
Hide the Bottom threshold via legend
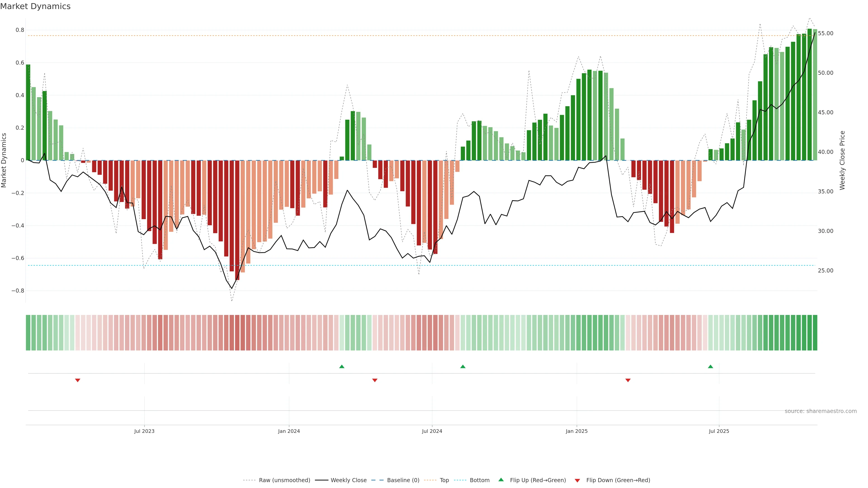pos(479,480)
